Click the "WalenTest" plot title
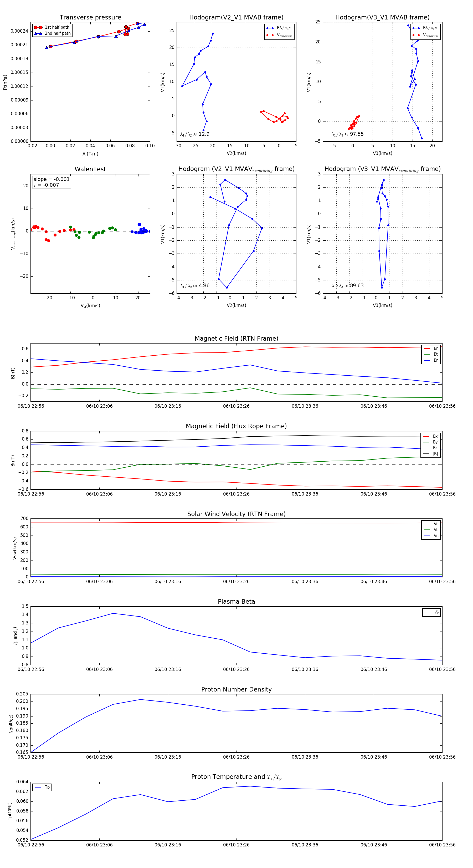Viewport: 473px width, 868px height. [x=90, y=169]
